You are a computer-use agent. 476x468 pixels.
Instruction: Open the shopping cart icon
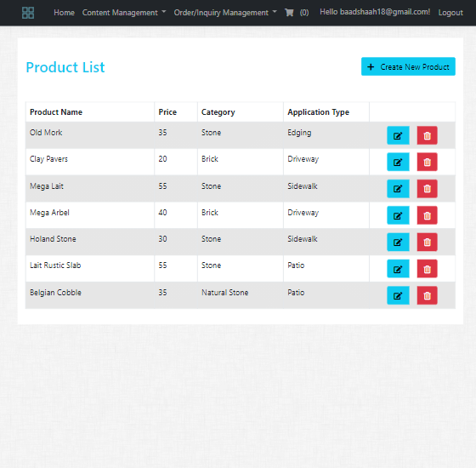289,13
